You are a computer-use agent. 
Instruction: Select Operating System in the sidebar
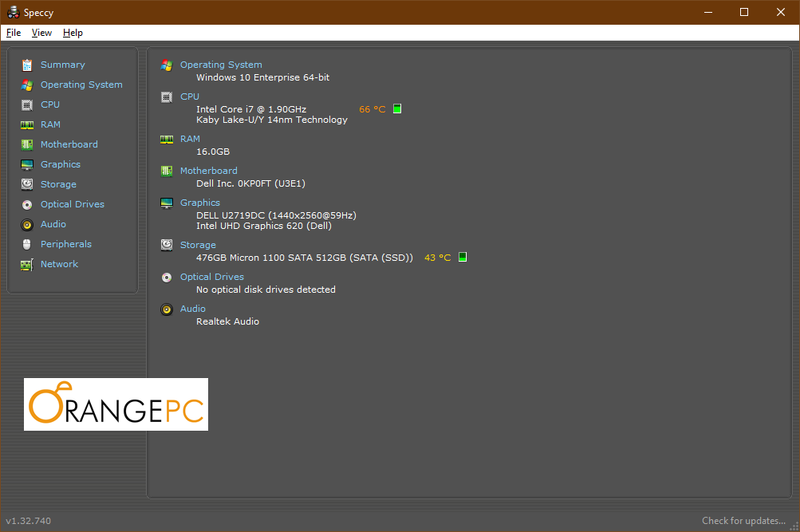click(x=81, y=85)
